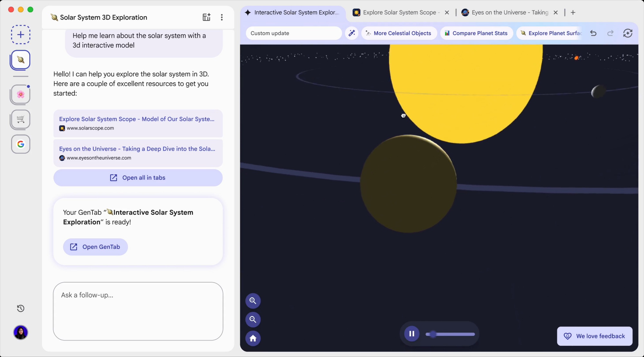The width and height of the screenshot is (644, 357).
Task: Select Compare Planet Stats chip
Action: [476, 33]
